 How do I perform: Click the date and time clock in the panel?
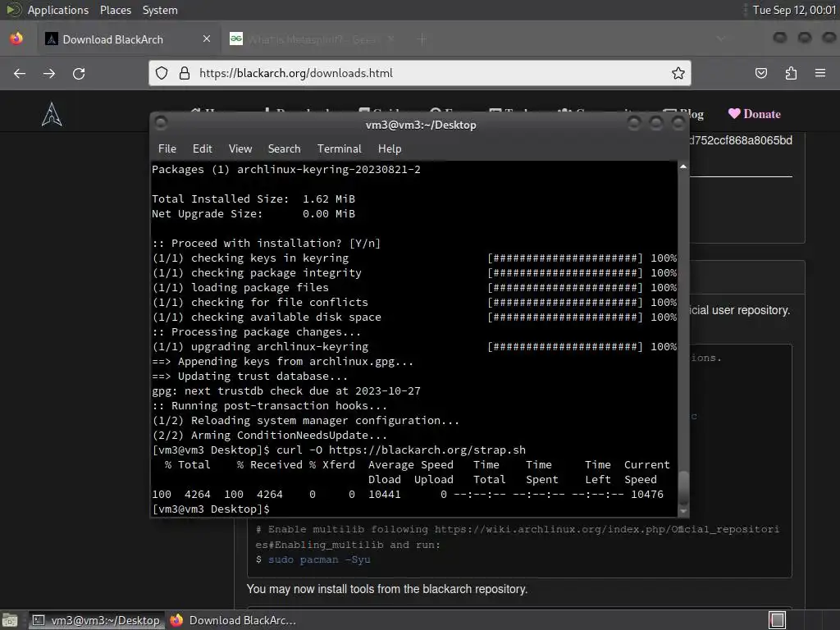(794, 10)
